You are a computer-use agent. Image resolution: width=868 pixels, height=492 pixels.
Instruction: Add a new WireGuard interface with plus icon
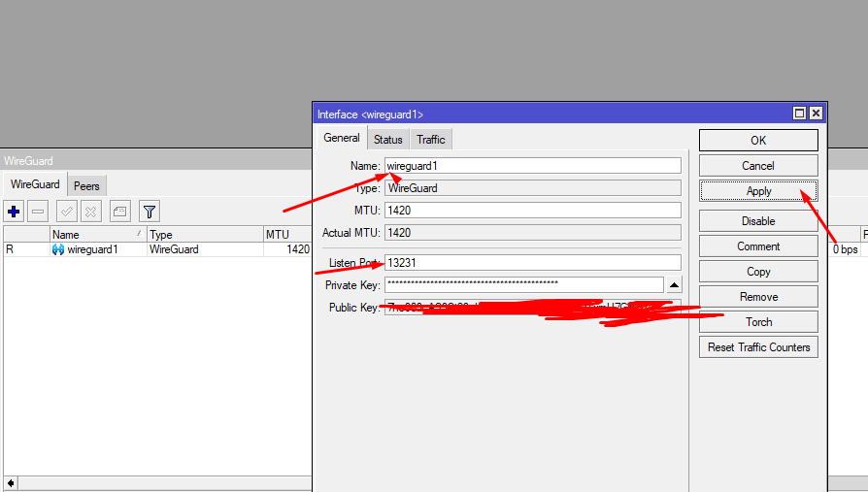14,212
